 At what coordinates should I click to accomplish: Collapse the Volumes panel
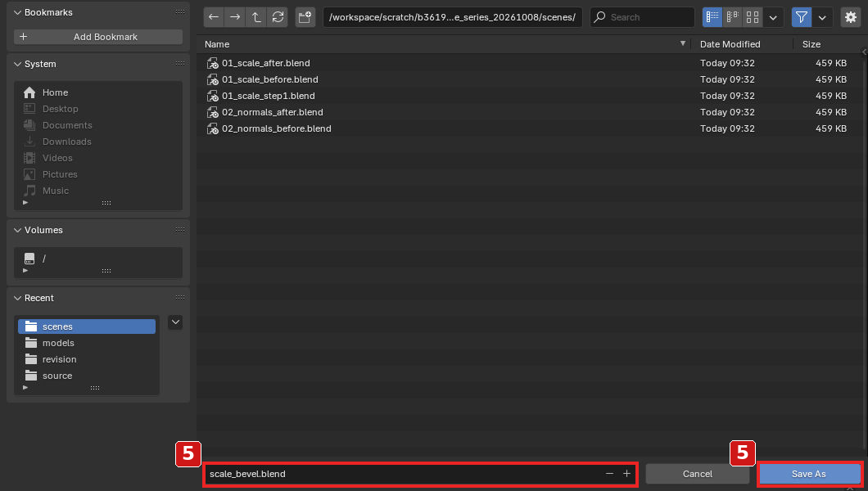click(x=18, y=230)
